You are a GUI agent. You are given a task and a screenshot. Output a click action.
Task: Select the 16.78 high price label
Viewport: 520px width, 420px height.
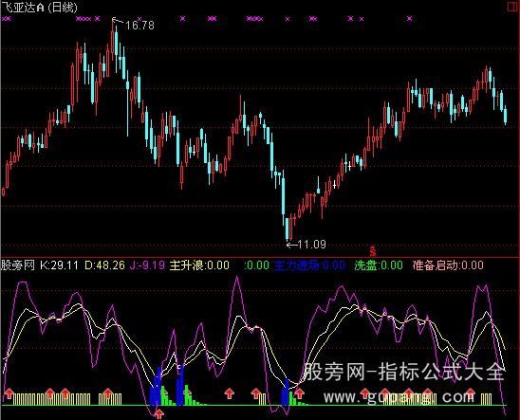pyautogui.click(x=139, y=26)
